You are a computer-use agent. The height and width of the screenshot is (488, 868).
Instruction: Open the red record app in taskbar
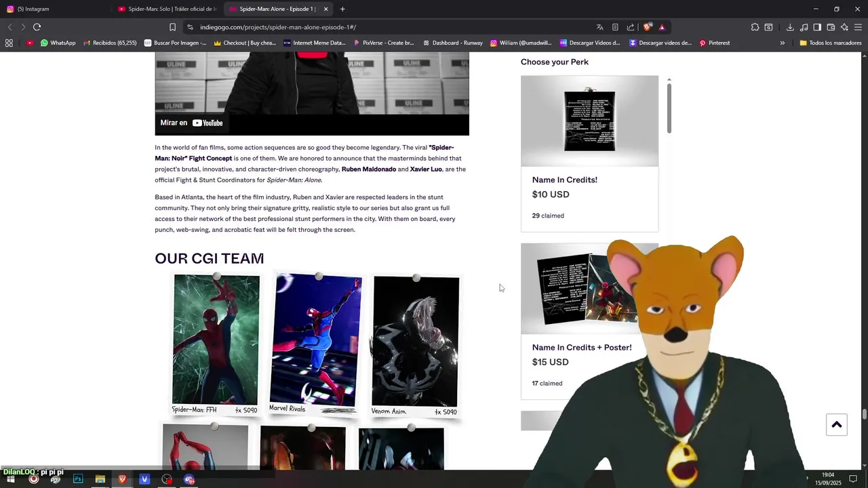coord(33,479)
